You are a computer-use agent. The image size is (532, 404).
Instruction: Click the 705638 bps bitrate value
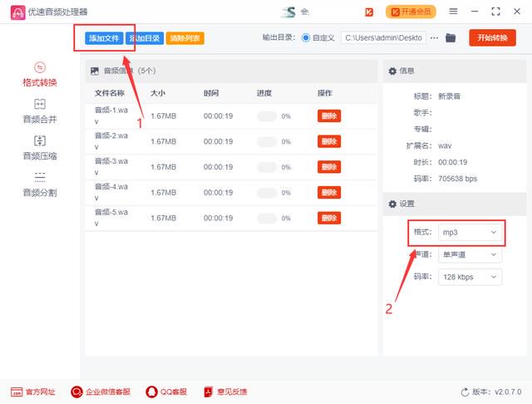click(458, 179)
